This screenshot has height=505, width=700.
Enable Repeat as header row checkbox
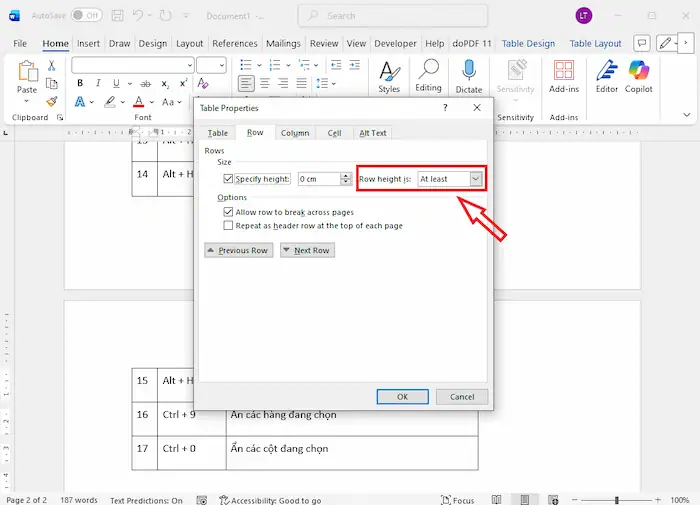pyautogui.click(x=229, y=226)
